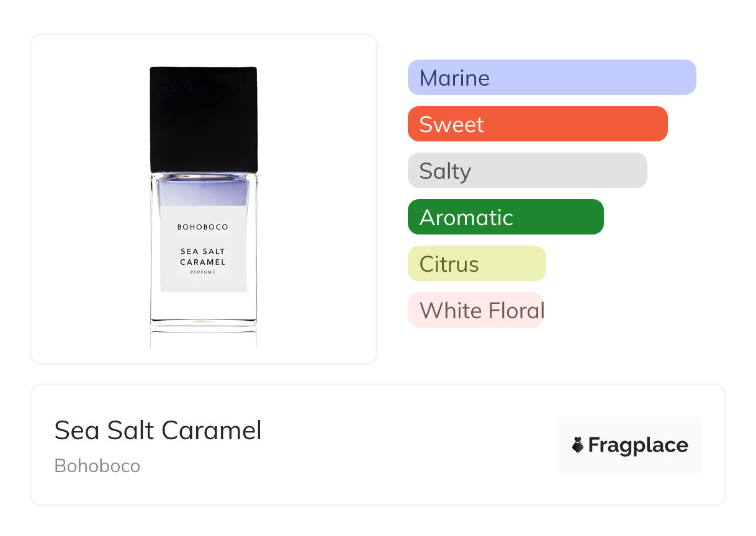Click the Marine accord bar
Image resolution: width=756 pixels, height=536 pixels.
point(551,78)
